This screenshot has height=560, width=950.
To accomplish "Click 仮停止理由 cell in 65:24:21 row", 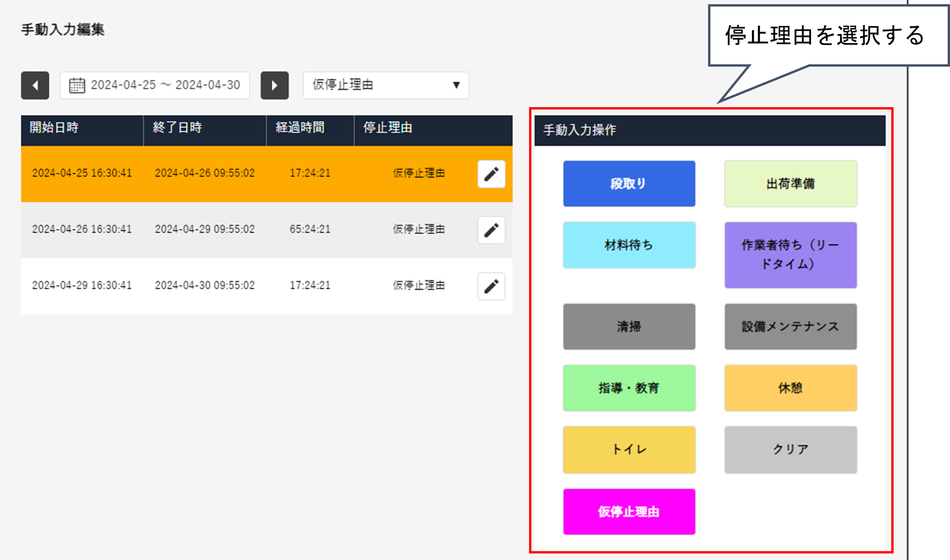I will (419, 229).
